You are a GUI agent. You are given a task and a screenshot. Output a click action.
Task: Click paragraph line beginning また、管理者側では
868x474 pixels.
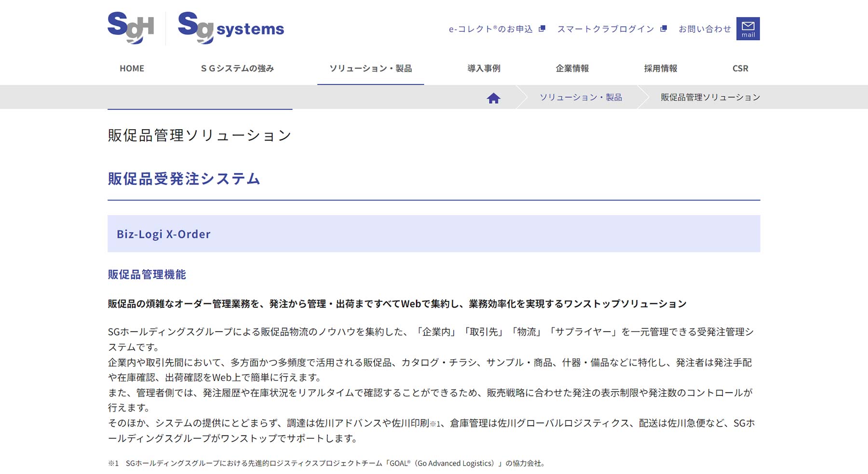[430, 393]
